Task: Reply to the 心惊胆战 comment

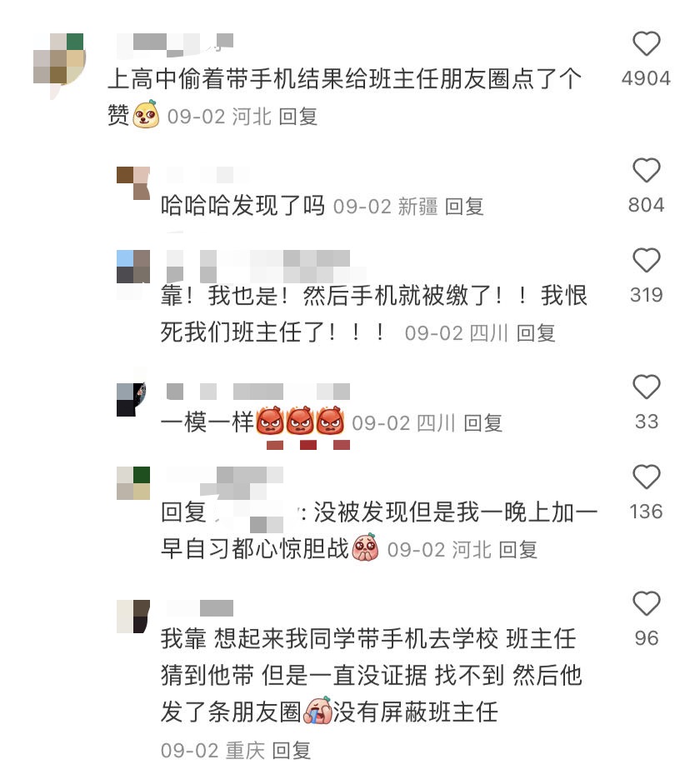Action: pos(518,550)
